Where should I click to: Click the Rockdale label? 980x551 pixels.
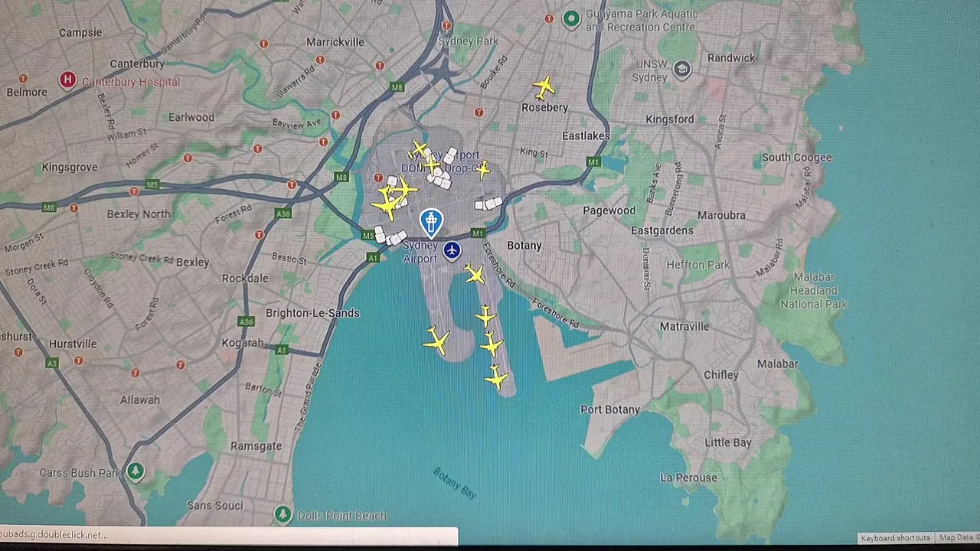[x=245, y=278]
